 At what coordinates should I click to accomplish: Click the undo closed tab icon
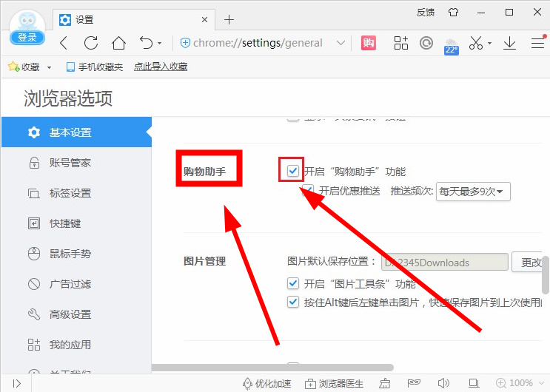(146, 43)
